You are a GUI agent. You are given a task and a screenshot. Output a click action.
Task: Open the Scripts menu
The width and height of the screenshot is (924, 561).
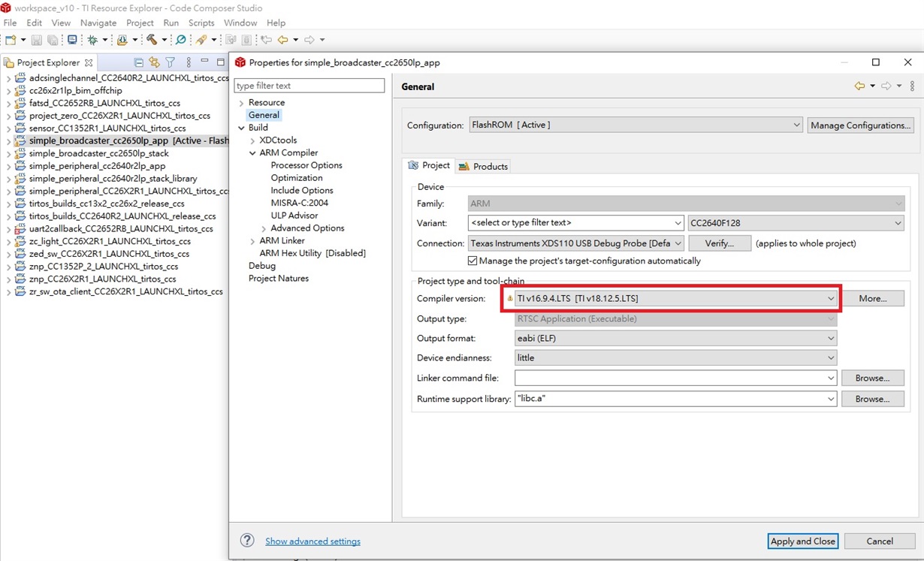[x=201, y=23]
